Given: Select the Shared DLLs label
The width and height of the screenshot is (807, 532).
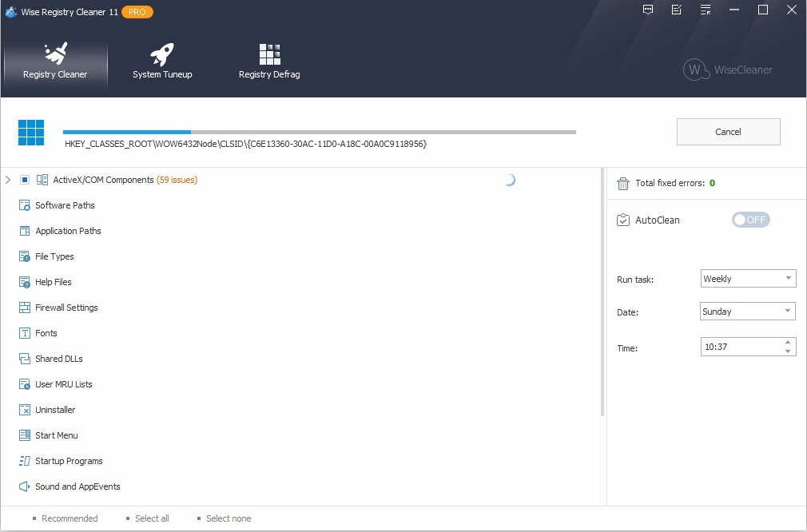Looking at the screenshot, I should (58, 359).
